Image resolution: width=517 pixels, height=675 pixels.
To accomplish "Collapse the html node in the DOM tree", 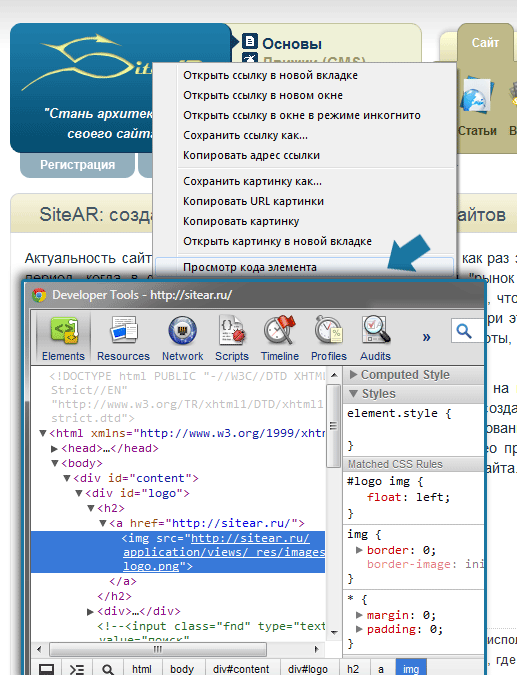I will point(43,433).
